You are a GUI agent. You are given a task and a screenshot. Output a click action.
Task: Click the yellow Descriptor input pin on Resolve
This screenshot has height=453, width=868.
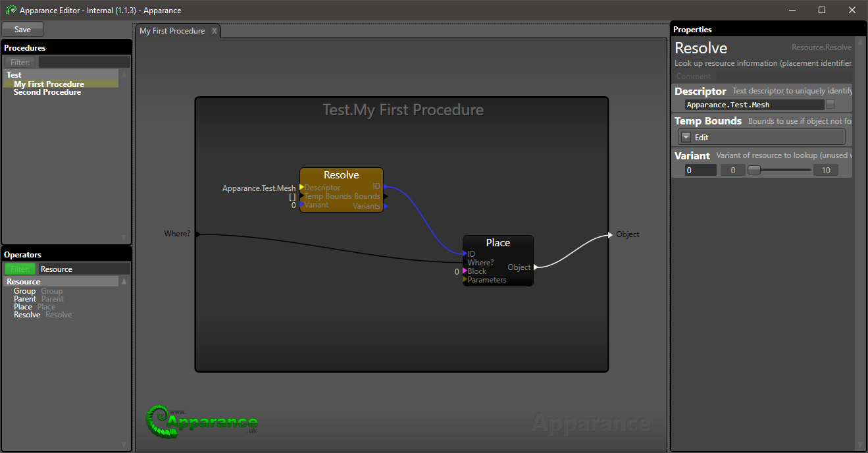301,188
